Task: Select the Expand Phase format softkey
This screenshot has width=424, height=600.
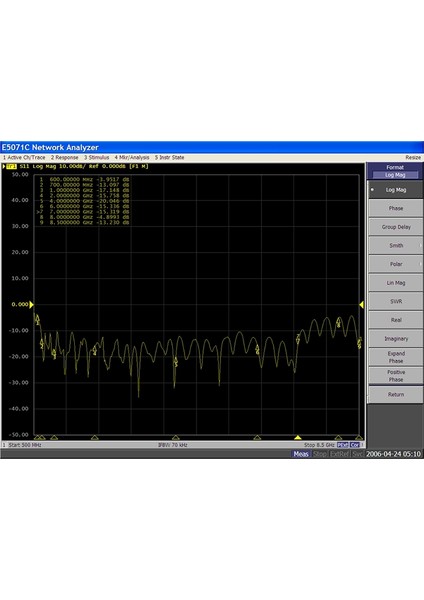Action: (396, 357)
